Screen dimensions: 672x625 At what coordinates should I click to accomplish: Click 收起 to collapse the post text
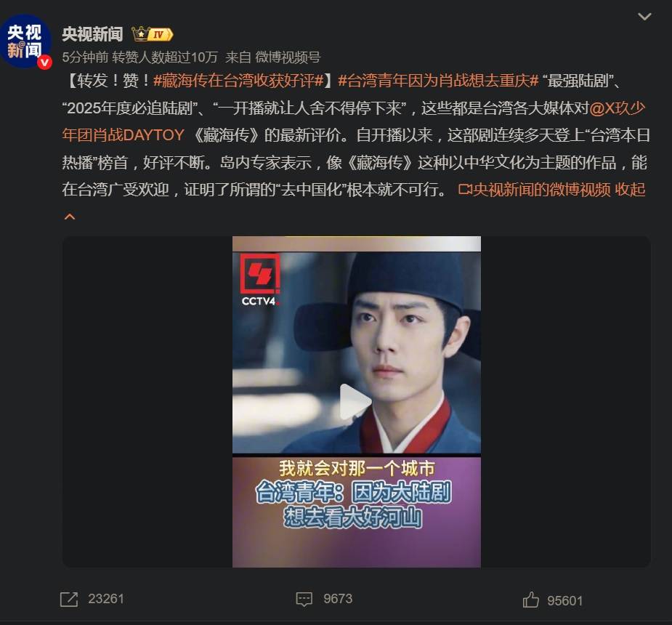coord(630,190)
